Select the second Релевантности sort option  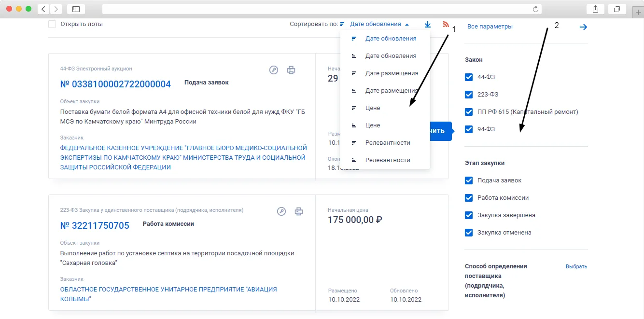(x=385, y=160)
